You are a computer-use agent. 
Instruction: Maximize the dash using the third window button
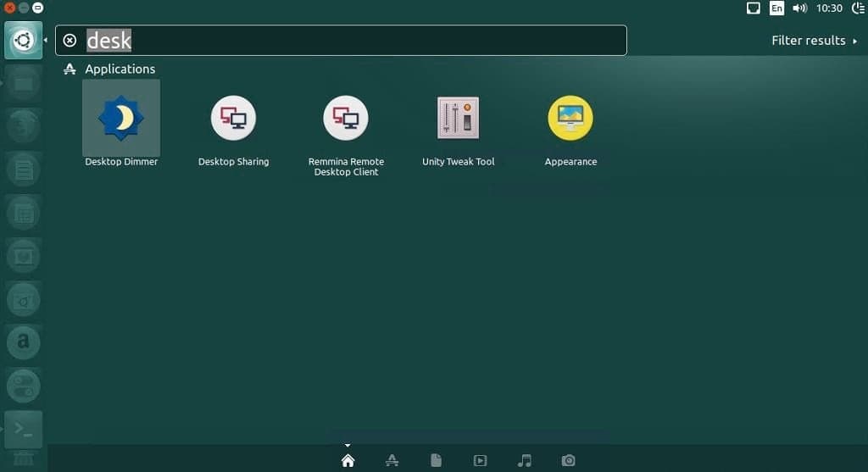click(37, 8)
